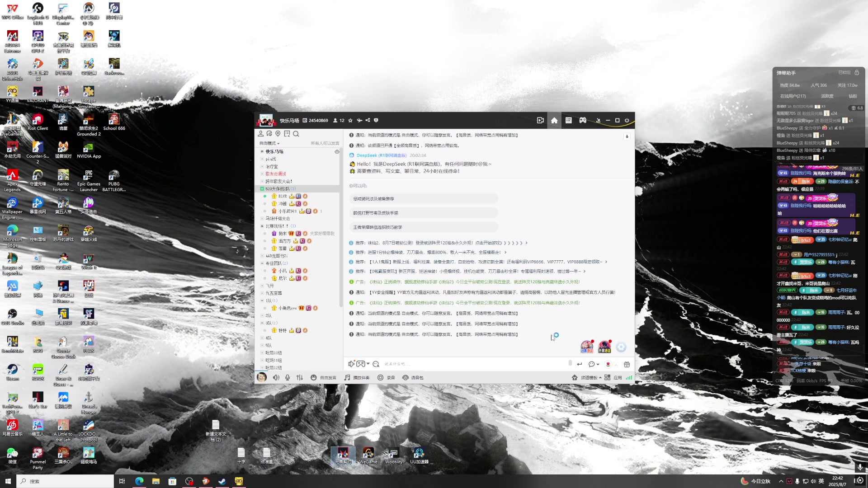
Task: Click 播放伴奏 play accompaniment
Action: [x=357, y=377]
